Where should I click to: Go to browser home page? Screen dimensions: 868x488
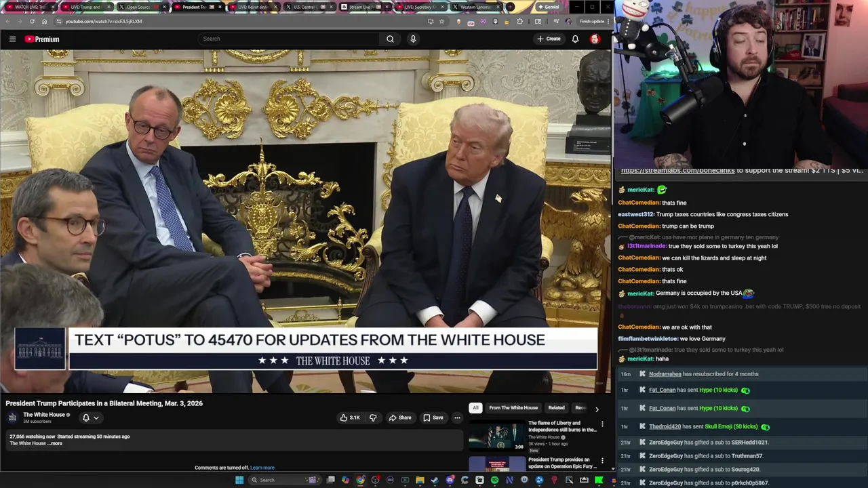44,21
